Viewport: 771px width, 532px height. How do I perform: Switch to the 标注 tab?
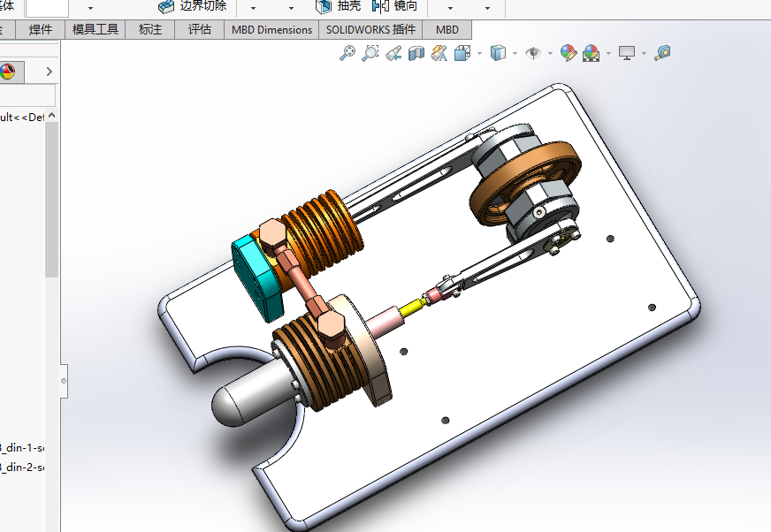(150, 29)
